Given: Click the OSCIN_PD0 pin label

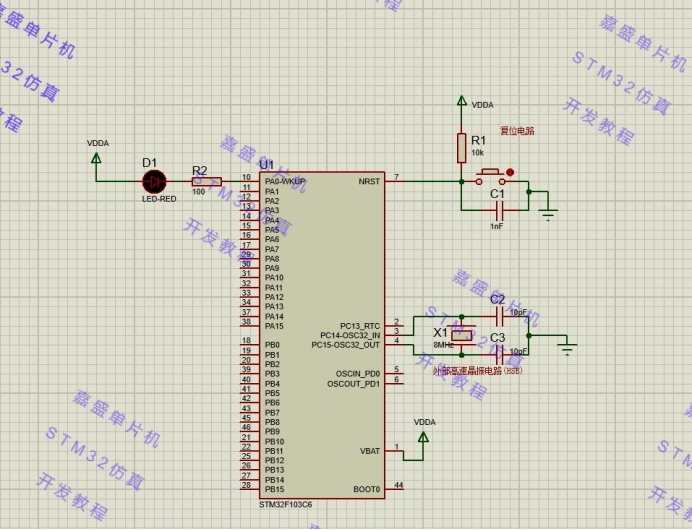Looking at the screenshot, I should (x=357, y=374).
